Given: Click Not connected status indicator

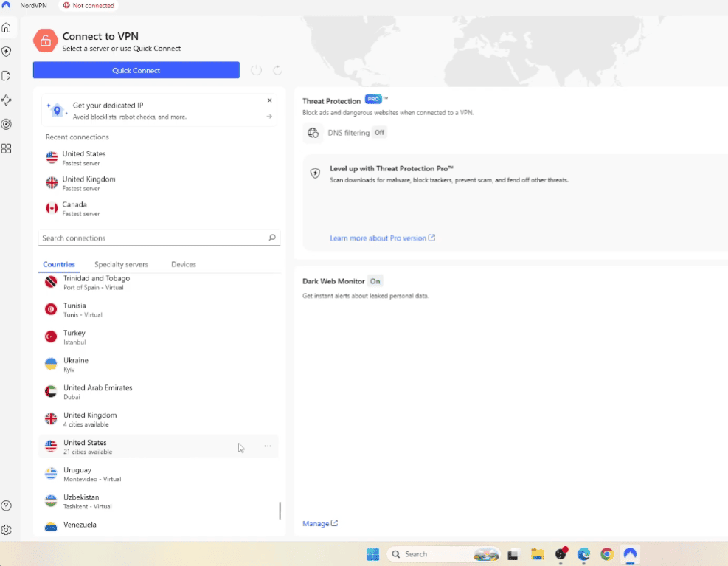Looking at the screenshot, I should (x=88, y=6).
